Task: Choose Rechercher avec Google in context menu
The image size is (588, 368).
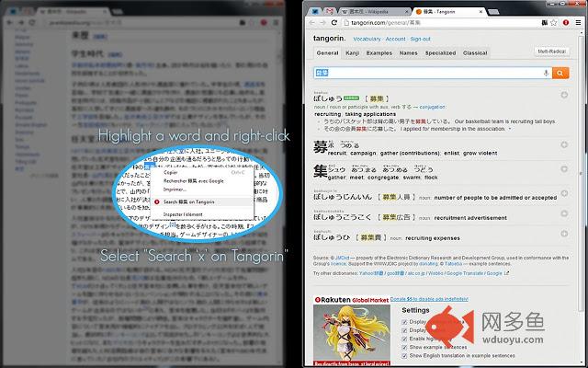Action: pos(202,181)
